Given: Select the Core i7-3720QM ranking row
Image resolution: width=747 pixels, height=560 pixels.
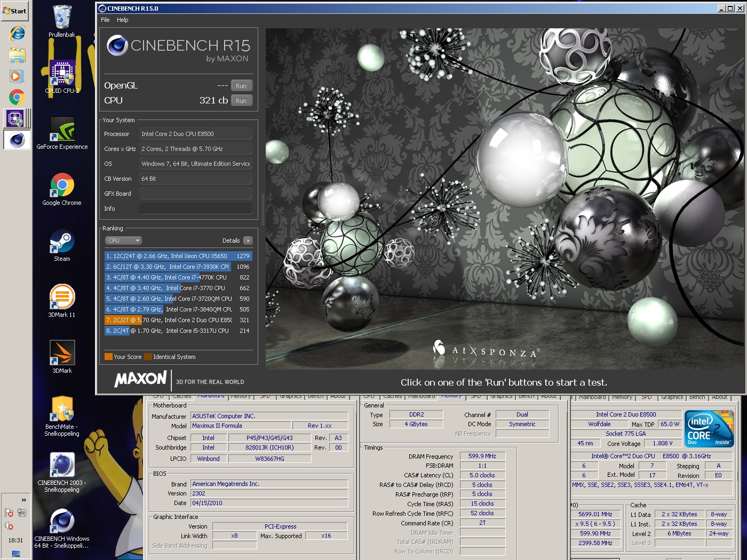Looking at the screenshot, I should tap(178, 299).
